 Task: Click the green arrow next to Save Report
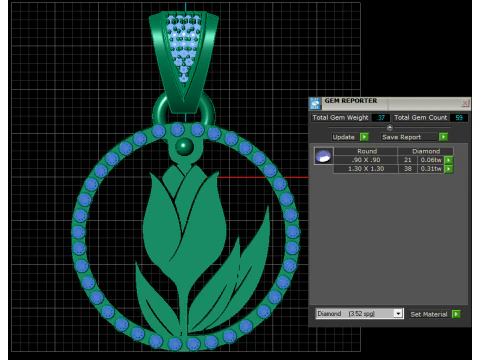443,137
